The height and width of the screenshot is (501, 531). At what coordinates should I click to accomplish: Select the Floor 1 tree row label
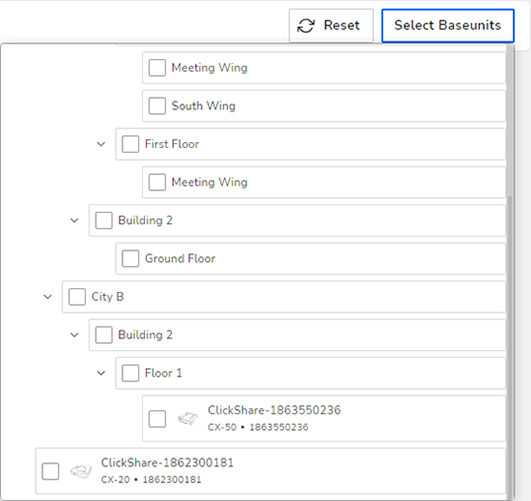tap(164, 373)
